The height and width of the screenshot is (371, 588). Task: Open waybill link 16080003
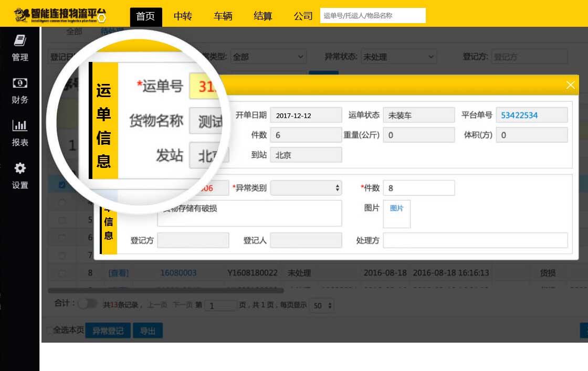[x=178, y=273]
